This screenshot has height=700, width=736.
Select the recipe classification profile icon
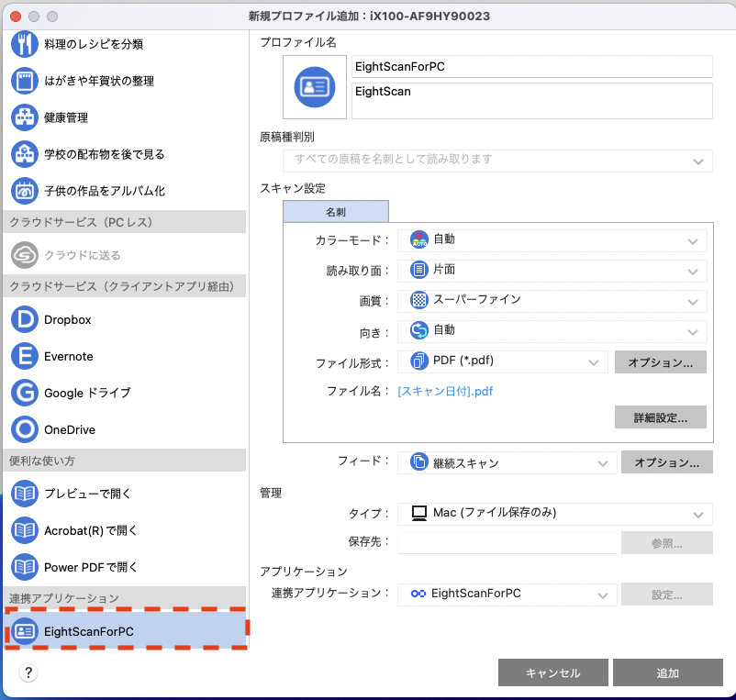click(25, 44)
